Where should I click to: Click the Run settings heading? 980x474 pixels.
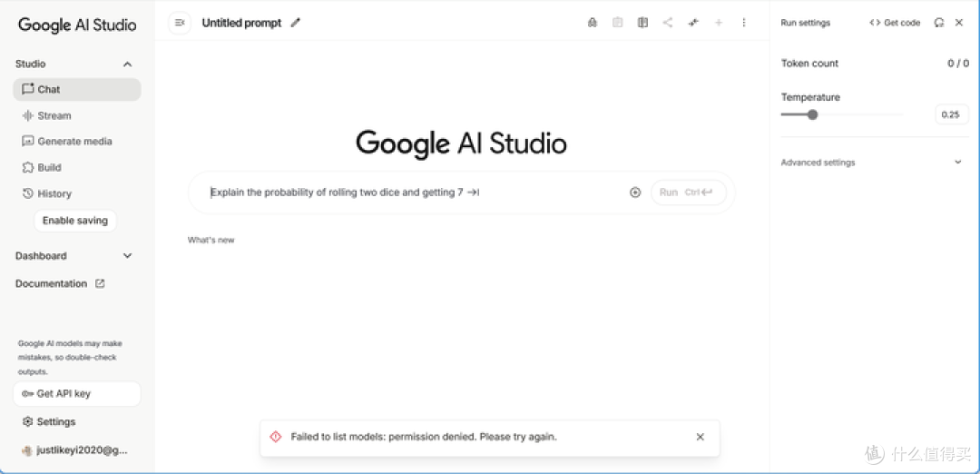point(806,23)
